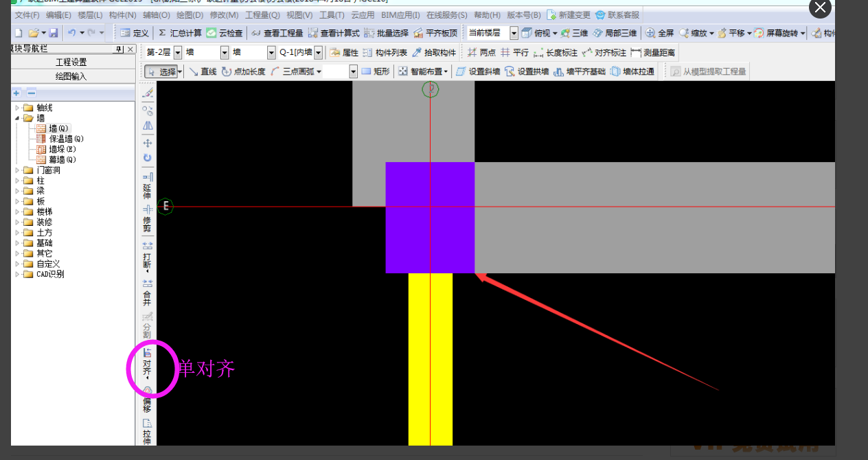Select 点加长度 point-plus-length tool
This screenshot has width=868, height=460.
click(244, 71)
